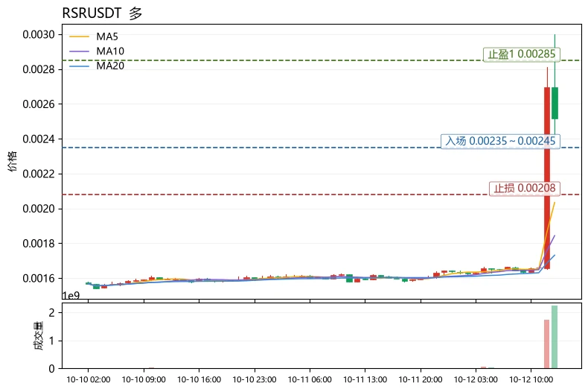Click the 成交量 volume axis title
588x392 pixels.
(38, 335)
